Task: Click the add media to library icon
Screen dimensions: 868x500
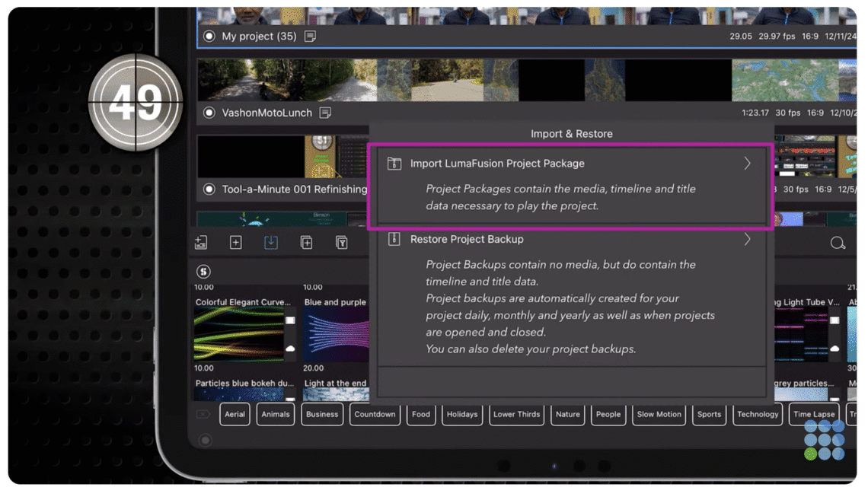Action: tap(201, 243)
